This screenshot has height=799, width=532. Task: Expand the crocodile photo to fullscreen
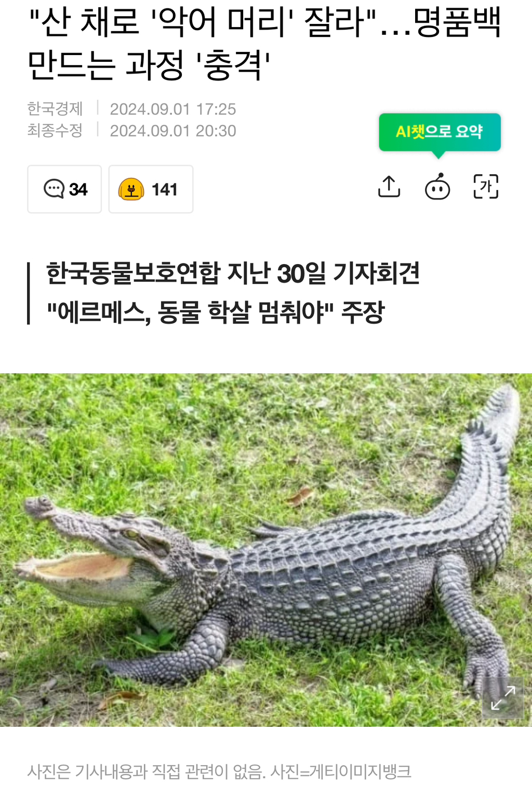pos(503,698)
